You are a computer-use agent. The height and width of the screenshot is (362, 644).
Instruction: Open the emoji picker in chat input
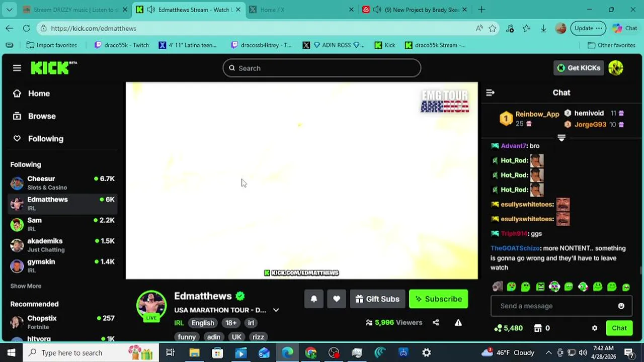click(621, 306)
